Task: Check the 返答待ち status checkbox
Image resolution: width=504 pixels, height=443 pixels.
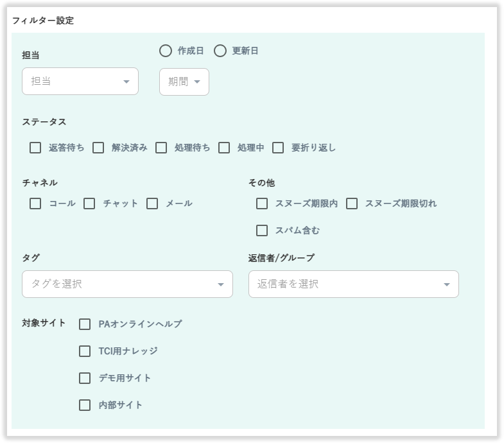Action: [x=35, y=148]
